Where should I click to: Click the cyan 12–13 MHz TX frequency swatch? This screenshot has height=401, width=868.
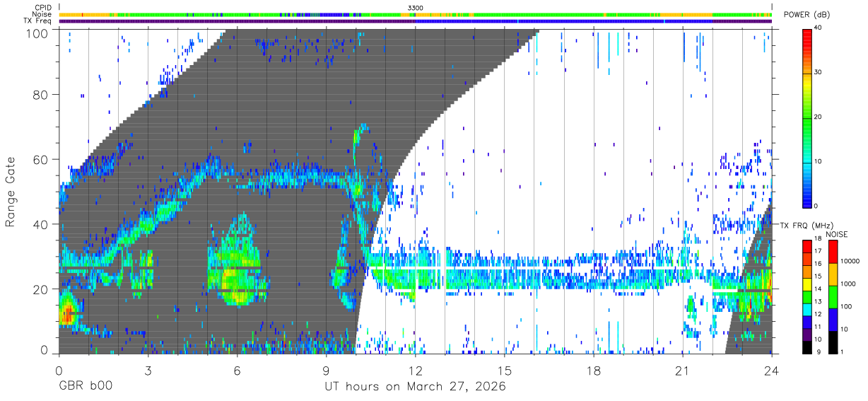click(x=807, y=309)
